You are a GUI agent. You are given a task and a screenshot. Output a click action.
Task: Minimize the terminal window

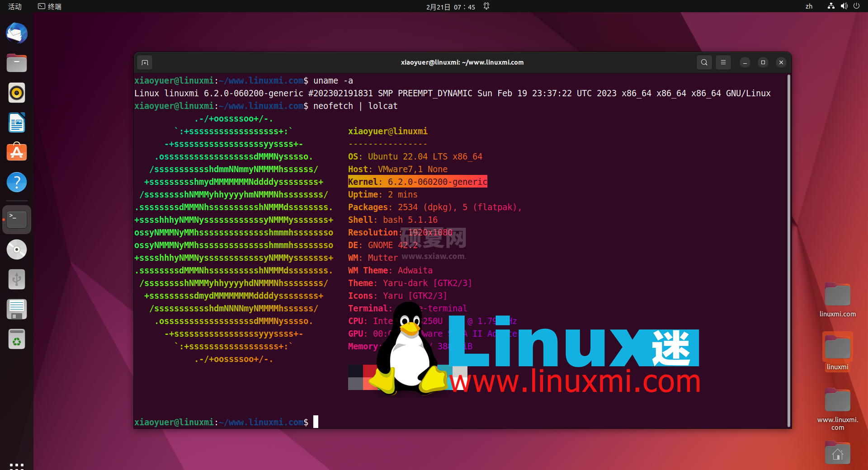pyautogui.click(x=745, y=62)
